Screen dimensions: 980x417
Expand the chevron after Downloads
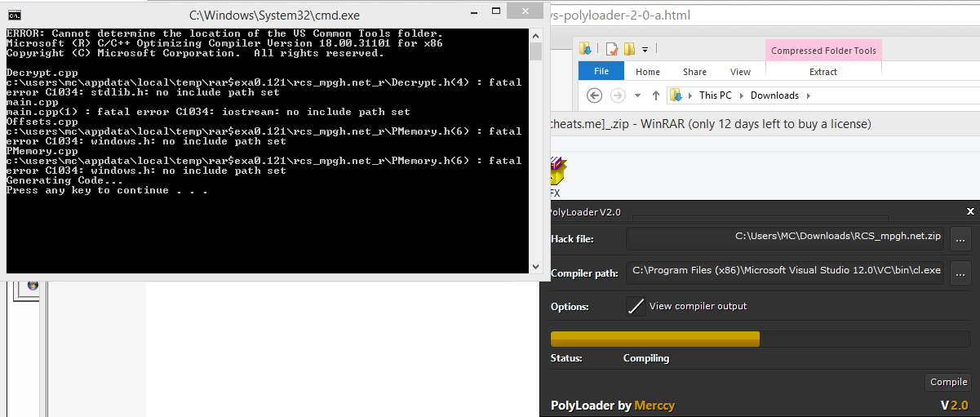[808, 95]
